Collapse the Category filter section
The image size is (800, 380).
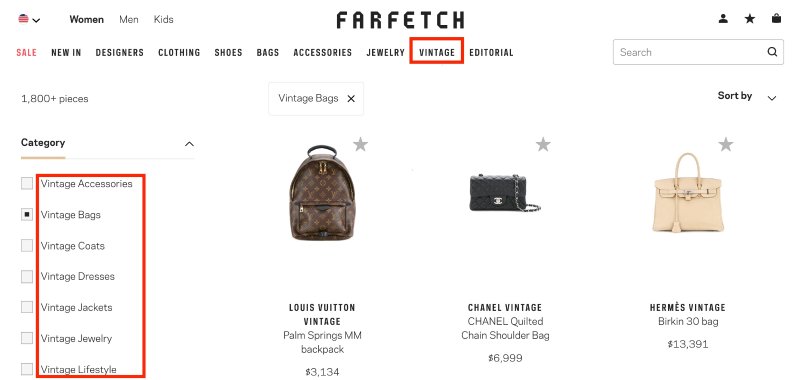(x=189, y=144)
